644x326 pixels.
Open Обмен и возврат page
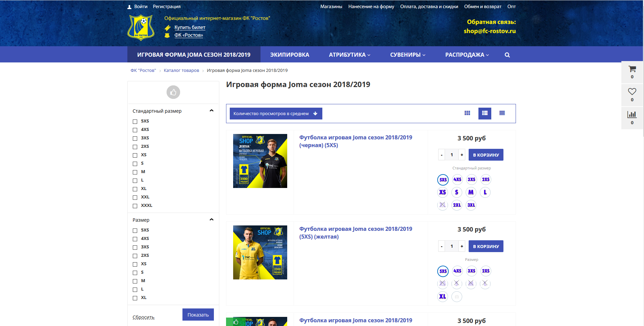482,6
